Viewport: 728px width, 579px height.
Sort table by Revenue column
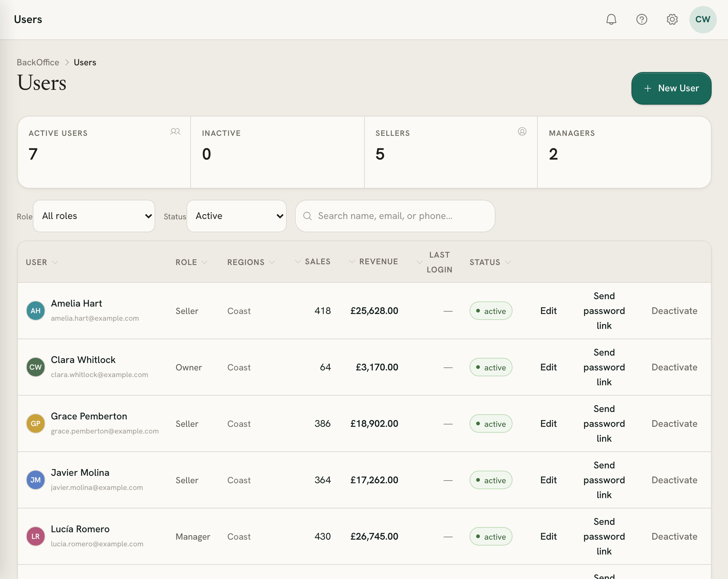pyautogui.click(x=373, y=261)
